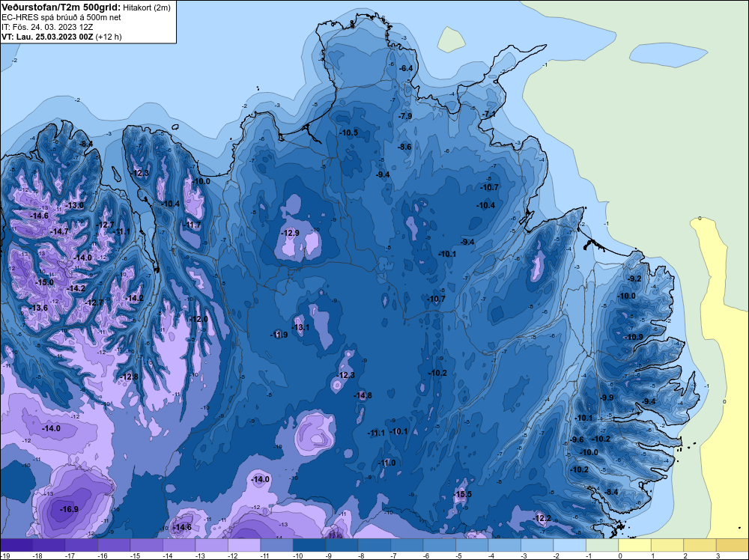Screen dimensions: 749x560
Task: Click the -11.0 temperature label
Action: point(386,463)
